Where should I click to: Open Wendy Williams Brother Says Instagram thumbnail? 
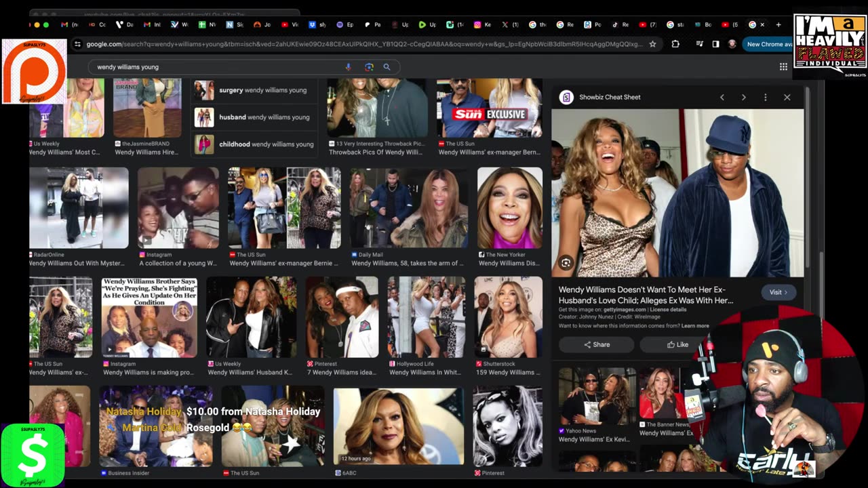(x=149, y=317)
